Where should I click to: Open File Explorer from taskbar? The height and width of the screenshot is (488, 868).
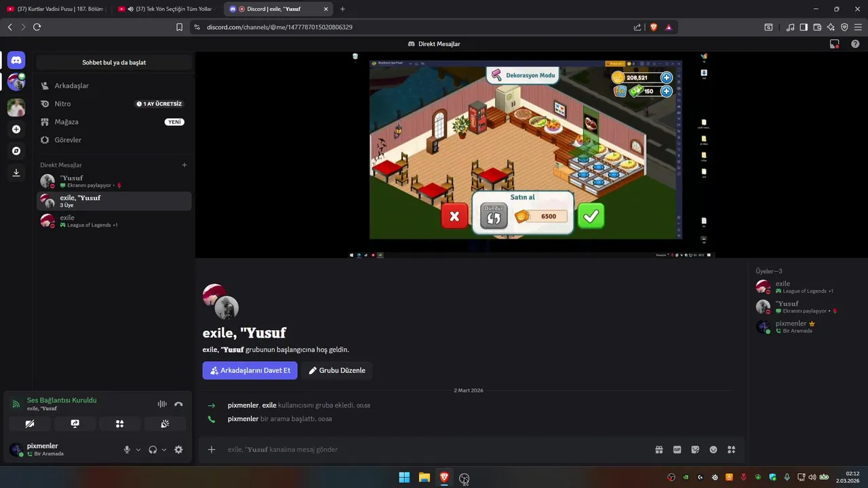tap(425, 478)
